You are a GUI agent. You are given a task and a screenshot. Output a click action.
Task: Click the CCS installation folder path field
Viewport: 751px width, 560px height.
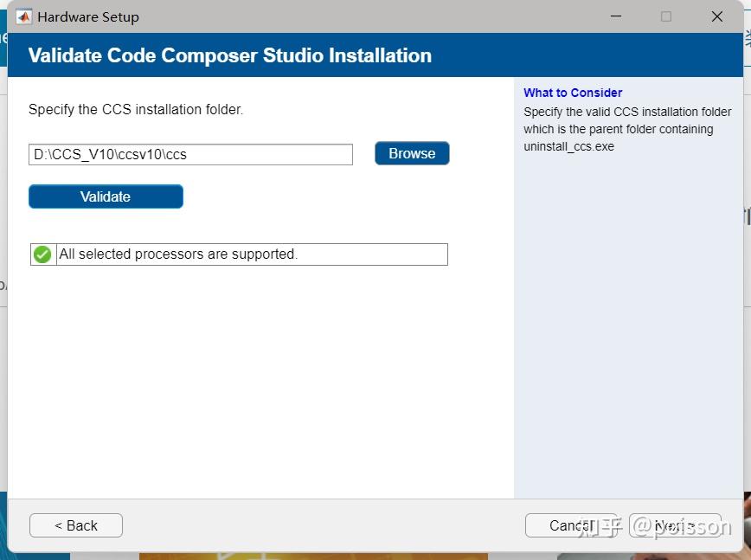tap(190, 155)
